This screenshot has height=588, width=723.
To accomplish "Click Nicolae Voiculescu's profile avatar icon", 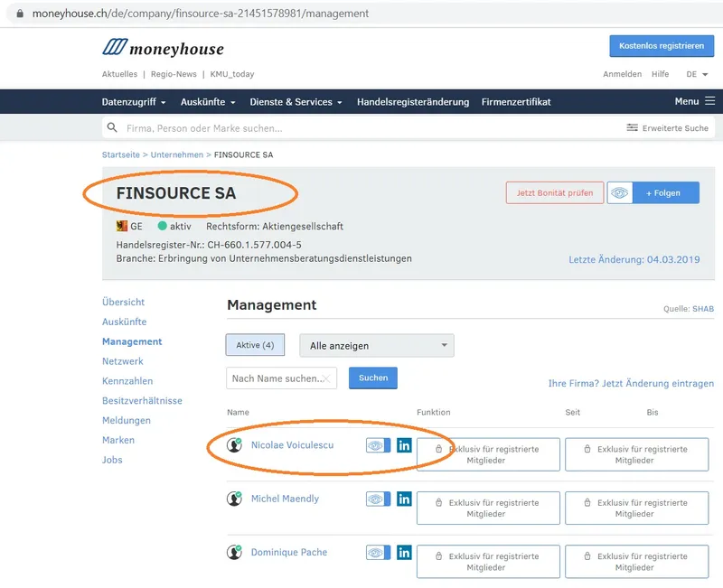I will click(235, 444).
